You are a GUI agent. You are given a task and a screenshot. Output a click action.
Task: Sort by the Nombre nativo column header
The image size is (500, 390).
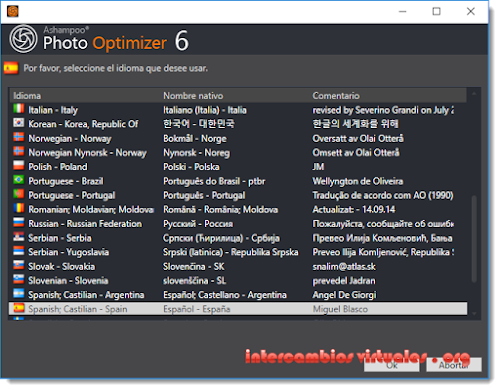pos(193,96)
